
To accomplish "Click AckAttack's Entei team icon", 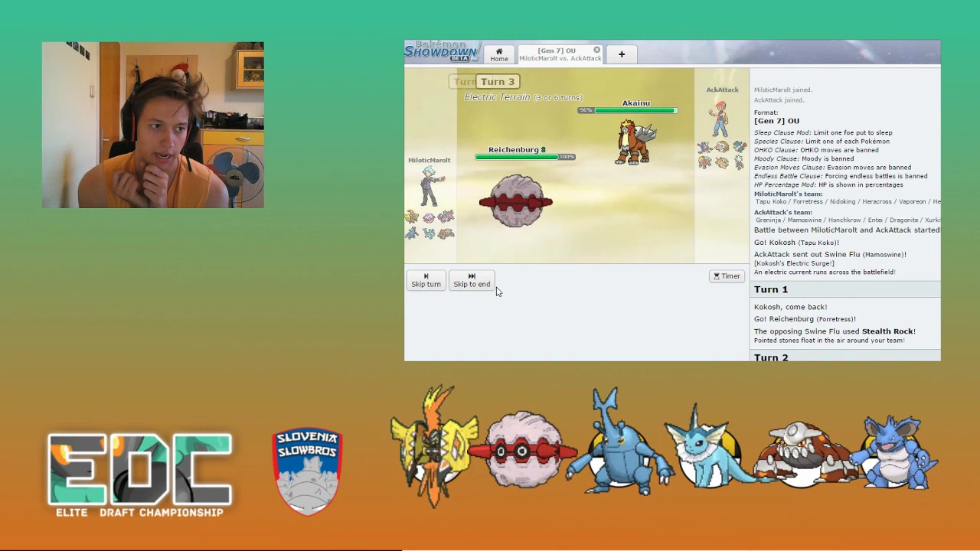I will tap(705, 162).
